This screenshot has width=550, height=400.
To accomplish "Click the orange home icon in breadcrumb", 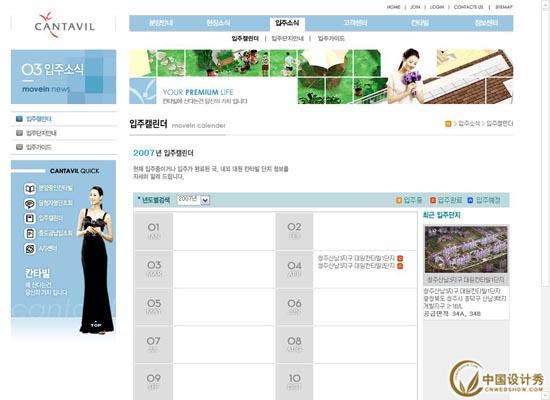I will point(448,124).
